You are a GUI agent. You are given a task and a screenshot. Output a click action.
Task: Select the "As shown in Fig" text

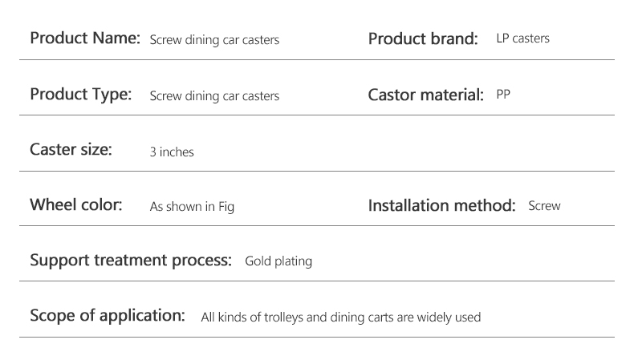click(x=192, y=207)
